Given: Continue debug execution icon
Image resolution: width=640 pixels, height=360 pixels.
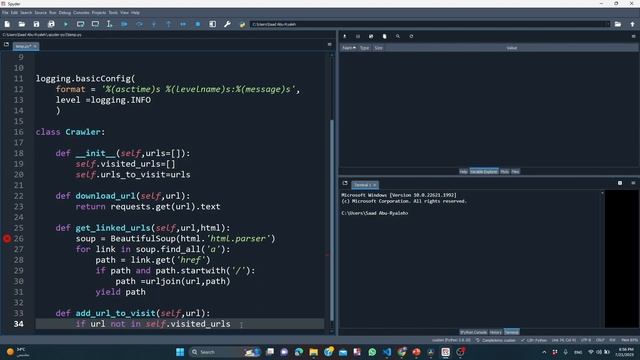Looking at the screenshot, I should (183, 24).
